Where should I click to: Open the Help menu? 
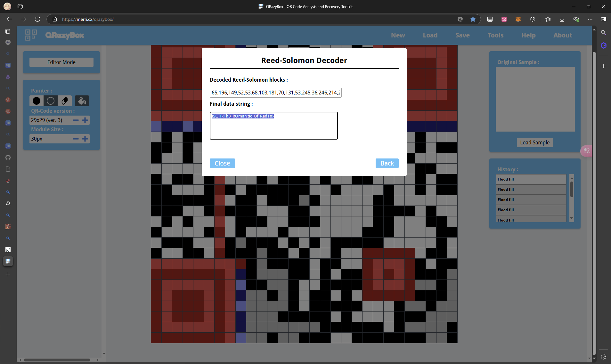(528, 35)
